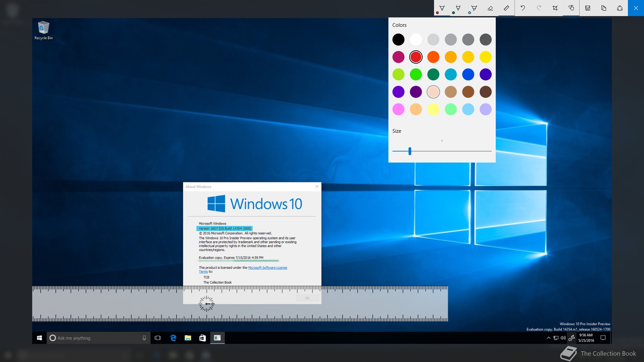Close the About Windows dialog
Screen dimensions: 644x362
[x=317, y=187]
